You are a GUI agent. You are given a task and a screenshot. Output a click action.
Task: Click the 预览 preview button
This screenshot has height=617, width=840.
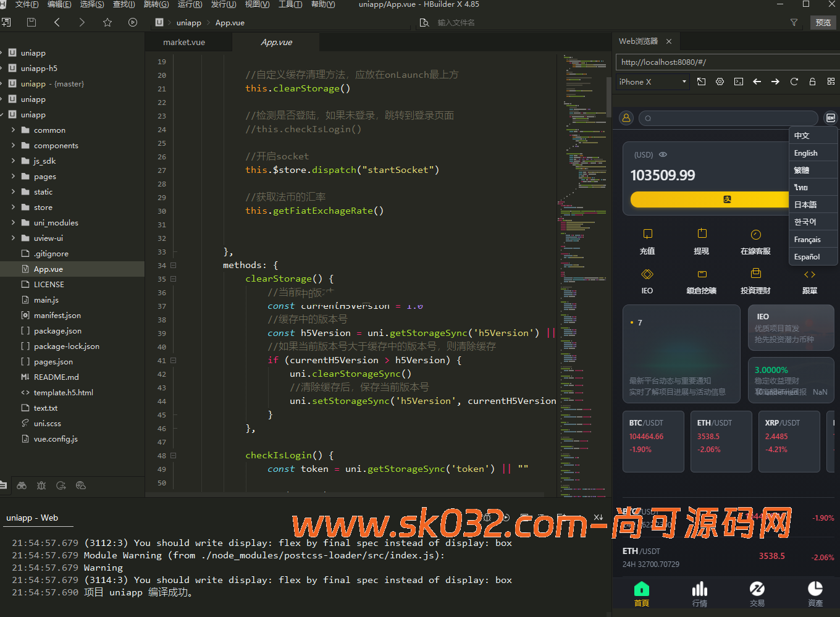[823, 22]
